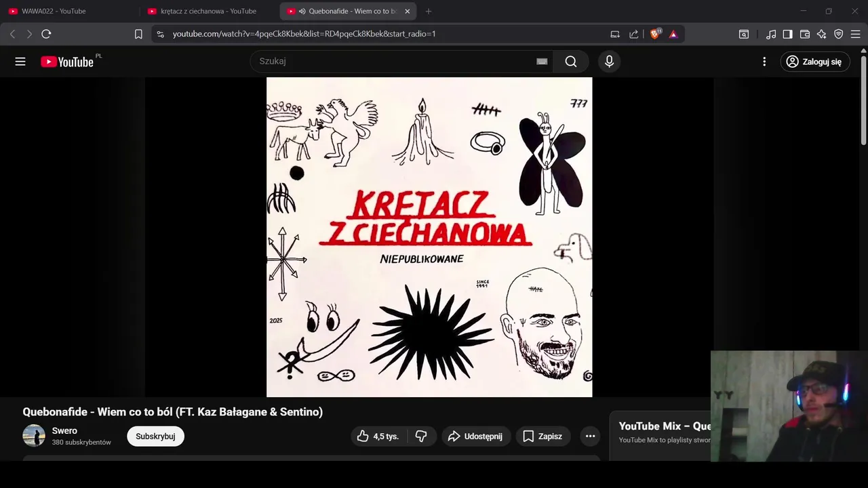The image size is (868, 488).
Task: Click the video player album artwork
Action: [x=429, y=237]
